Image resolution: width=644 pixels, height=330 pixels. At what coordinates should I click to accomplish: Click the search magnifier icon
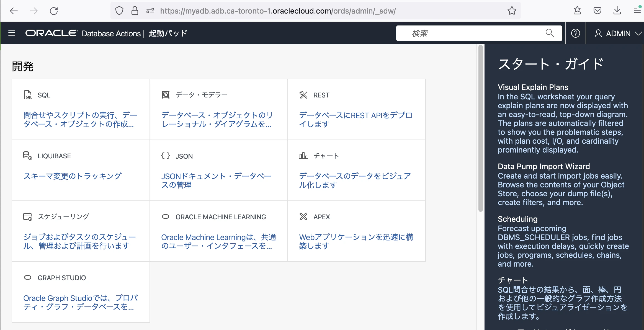click(x=550, y=33)
